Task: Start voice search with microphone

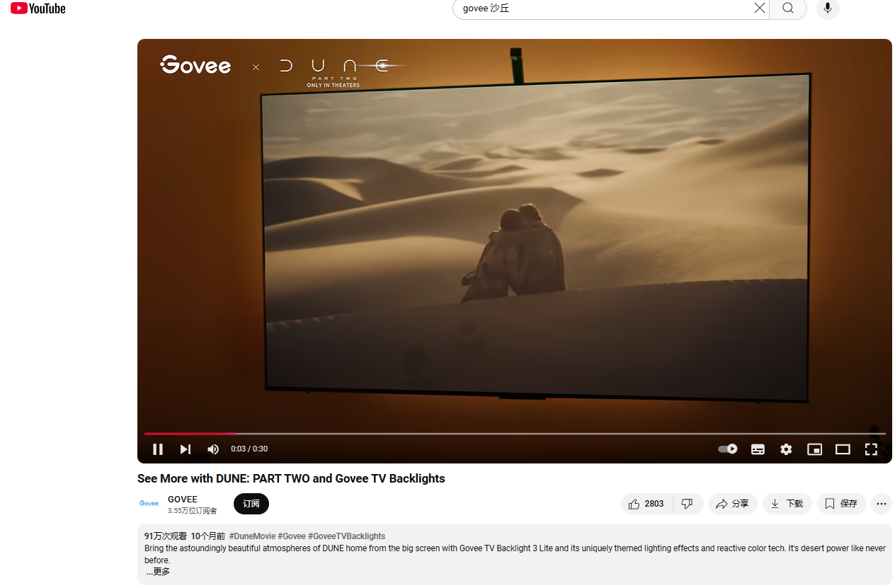Action: (x=828, y=8)
